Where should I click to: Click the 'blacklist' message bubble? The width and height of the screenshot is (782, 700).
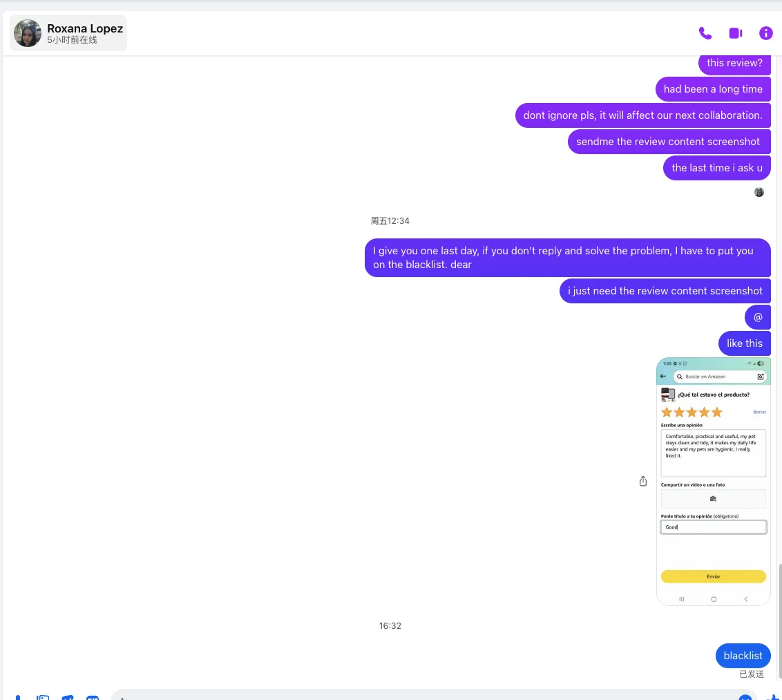tap(743, 656)
